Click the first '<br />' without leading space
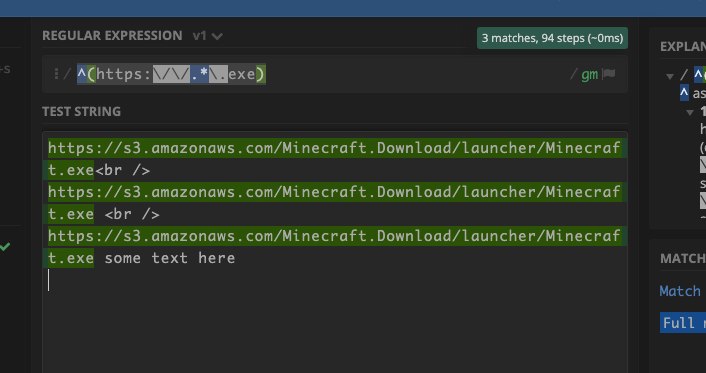Viewport: 706px width, 373px height. tap(122, 170)
